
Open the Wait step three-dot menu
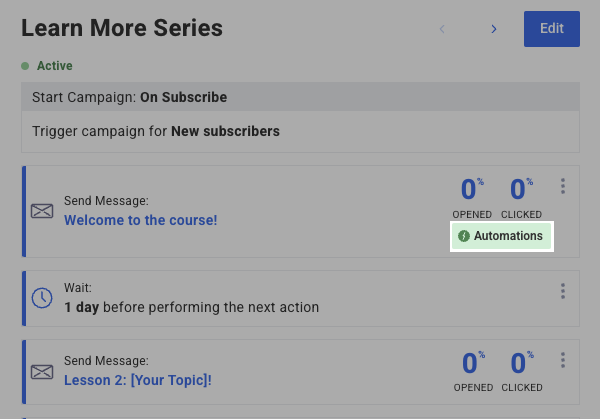[563, 291]
